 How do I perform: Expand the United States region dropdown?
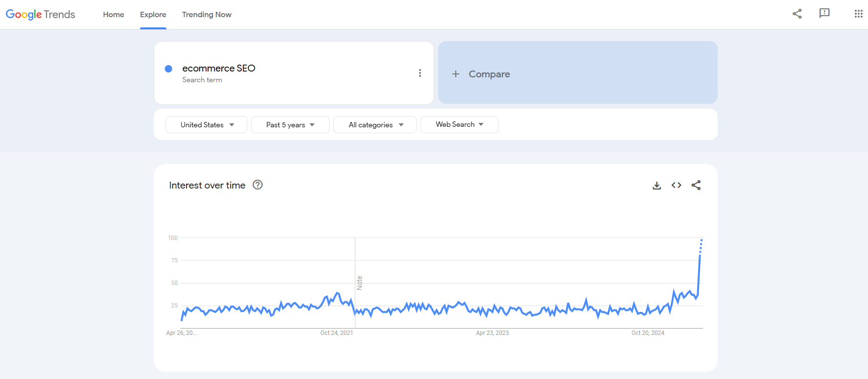[207, 125]
